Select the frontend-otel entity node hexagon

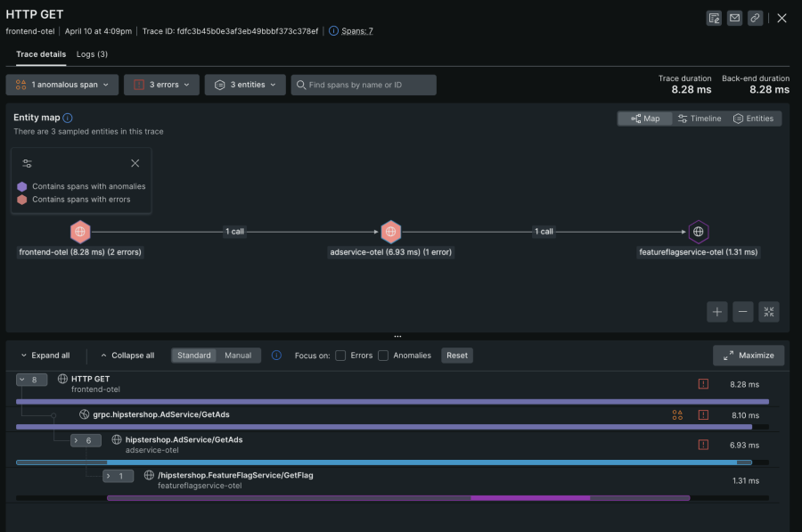80,232
